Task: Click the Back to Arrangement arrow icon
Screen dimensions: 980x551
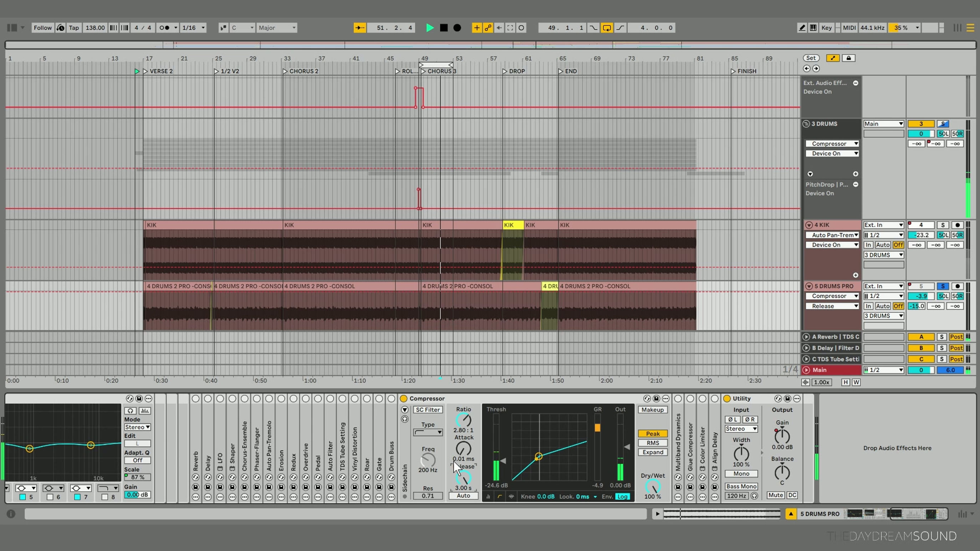Action: 499,27
